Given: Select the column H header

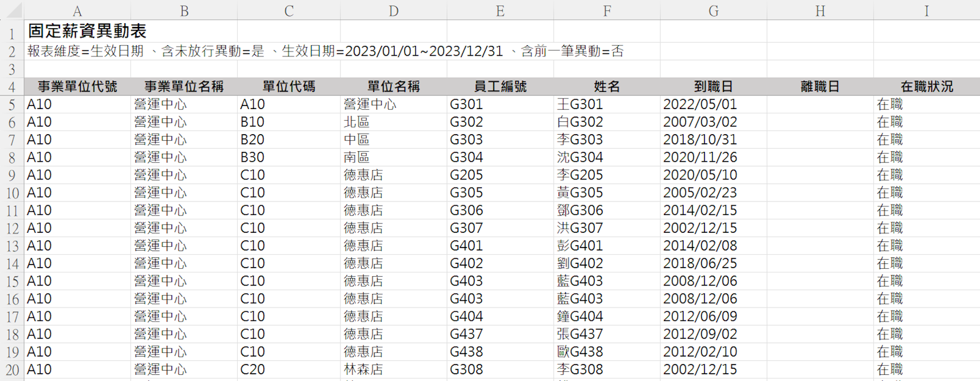Looking at the screenshot, I should [820, 10].
